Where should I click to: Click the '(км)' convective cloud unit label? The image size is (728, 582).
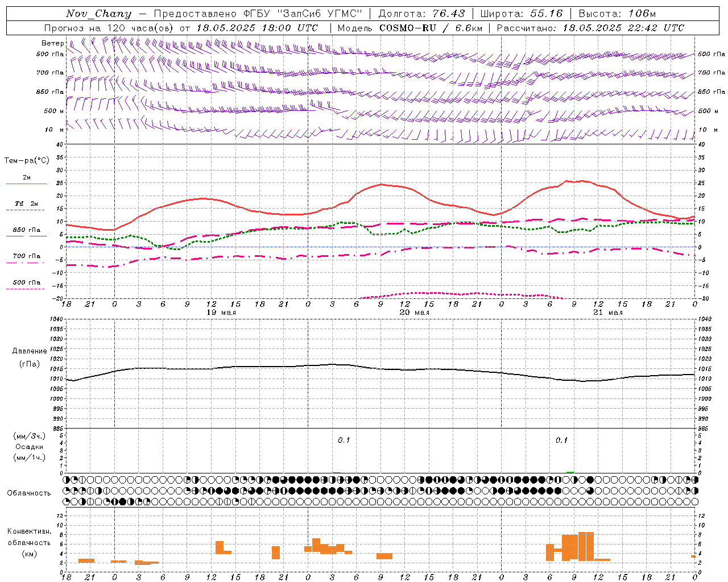30,554
